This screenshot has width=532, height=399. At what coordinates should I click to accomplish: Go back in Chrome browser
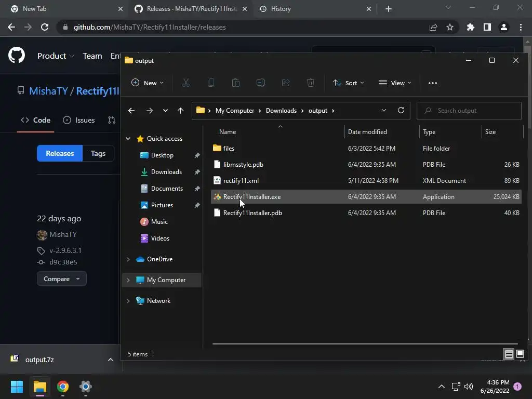pos(11,27)
